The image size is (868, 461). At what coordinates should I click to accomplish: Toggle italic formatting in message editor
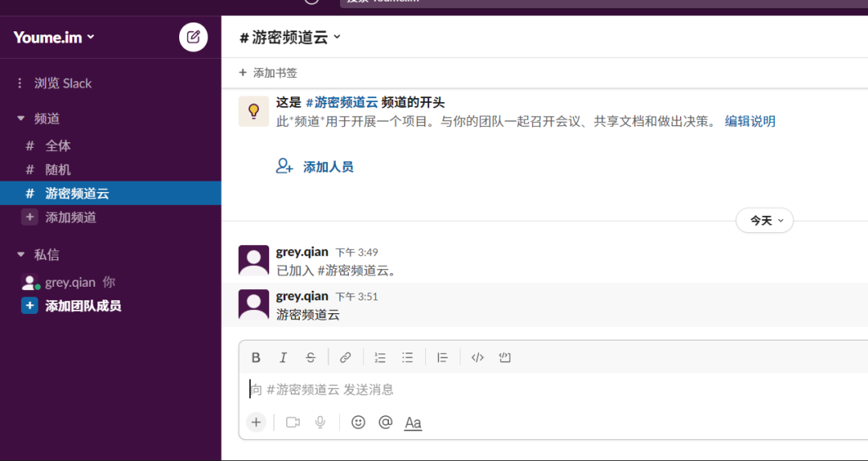tap(283, 357)
